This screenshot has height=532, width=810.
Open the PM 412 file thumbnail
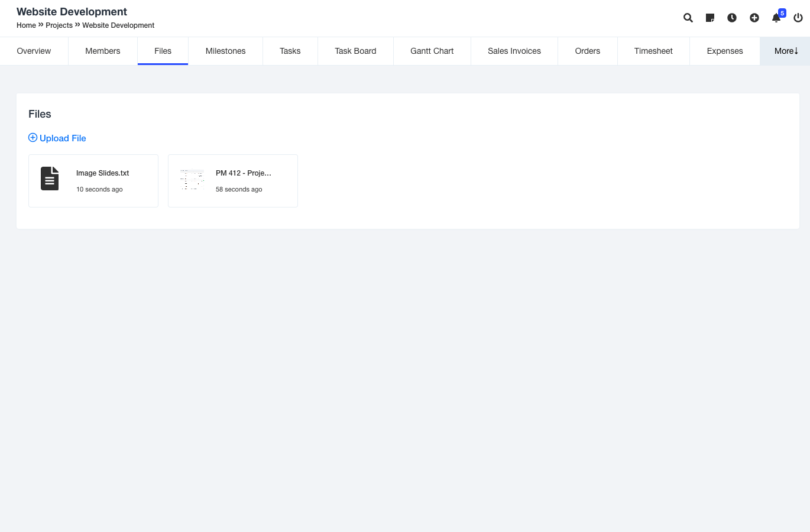point(192,180)
